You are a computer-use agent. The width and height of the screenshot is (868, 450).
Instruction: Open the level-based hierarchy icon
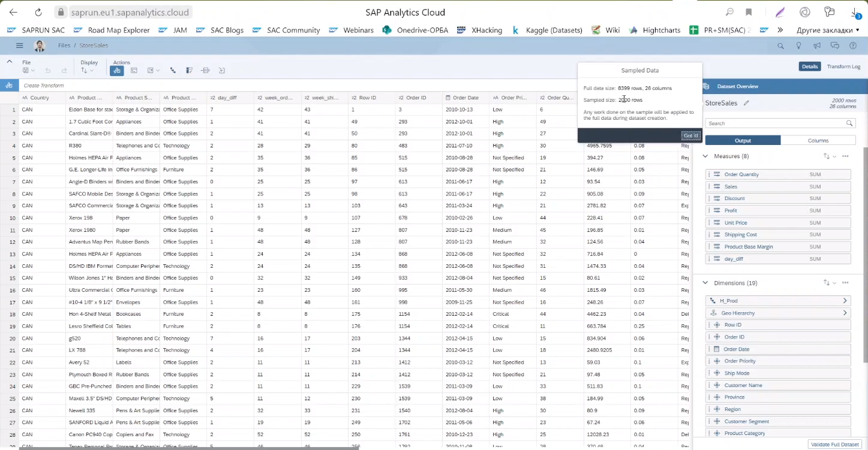173,71
